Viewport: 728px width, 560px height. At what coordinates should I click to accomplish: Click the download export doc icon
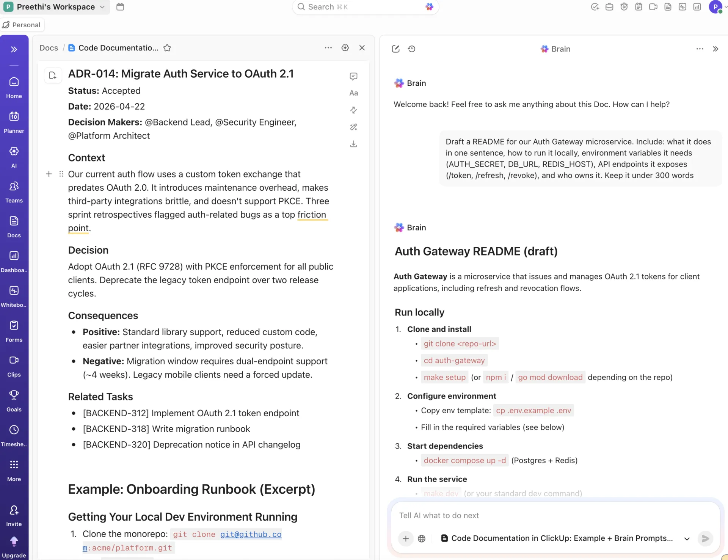pos(353,144)
